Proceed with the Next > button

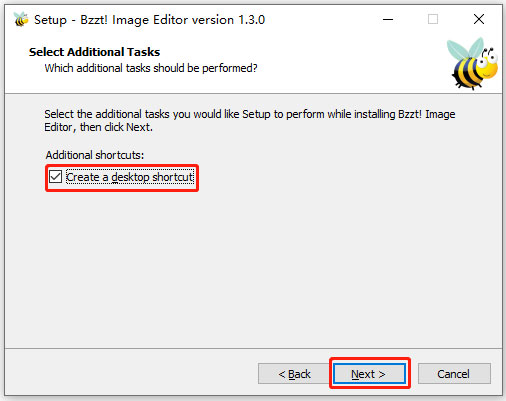click(369, 374)
